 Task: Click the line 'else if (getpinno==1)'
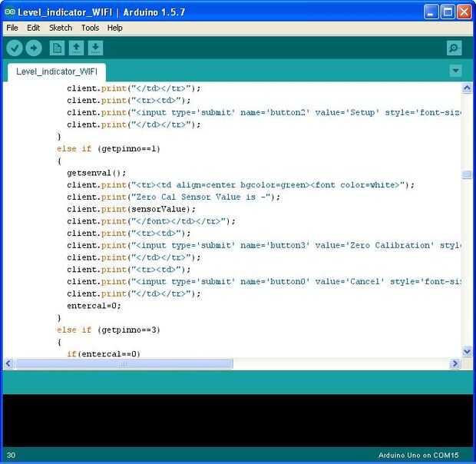(x=108, y=149)
